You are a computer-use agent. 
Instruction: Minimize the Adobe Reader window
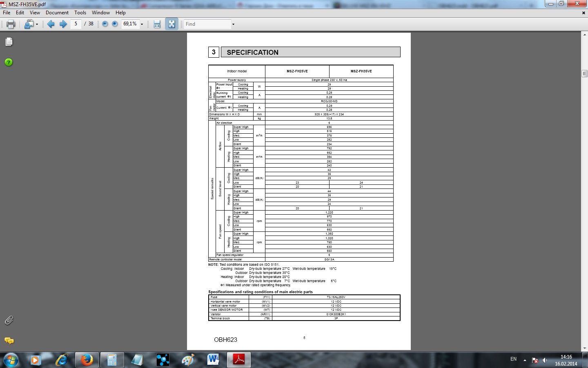[x=551, y=4]
